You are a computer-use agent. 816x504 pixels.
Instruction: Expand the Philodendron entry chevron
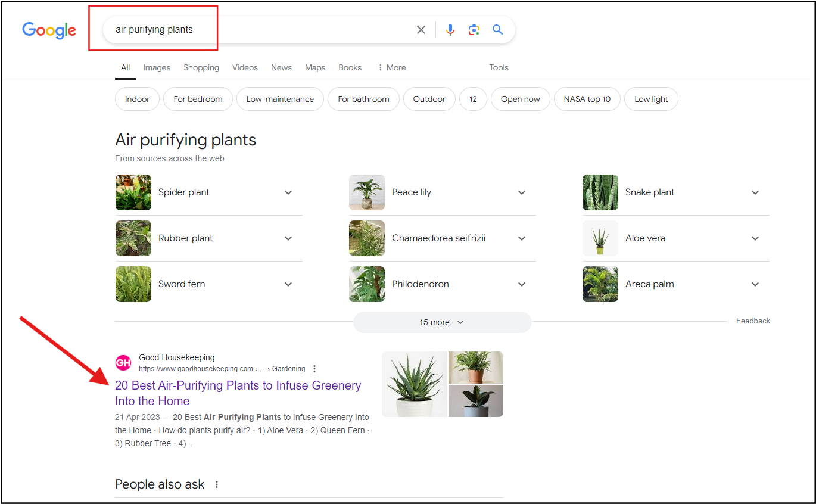522,284
